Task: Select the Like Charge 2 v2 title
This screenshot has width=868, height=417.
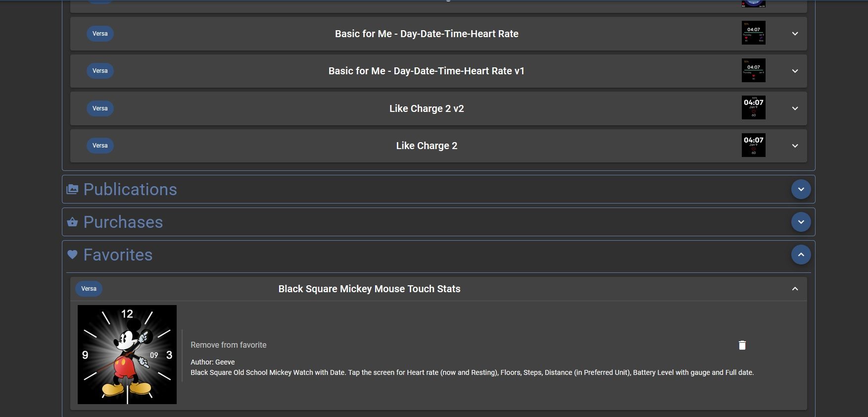Action: pos(427,108)
